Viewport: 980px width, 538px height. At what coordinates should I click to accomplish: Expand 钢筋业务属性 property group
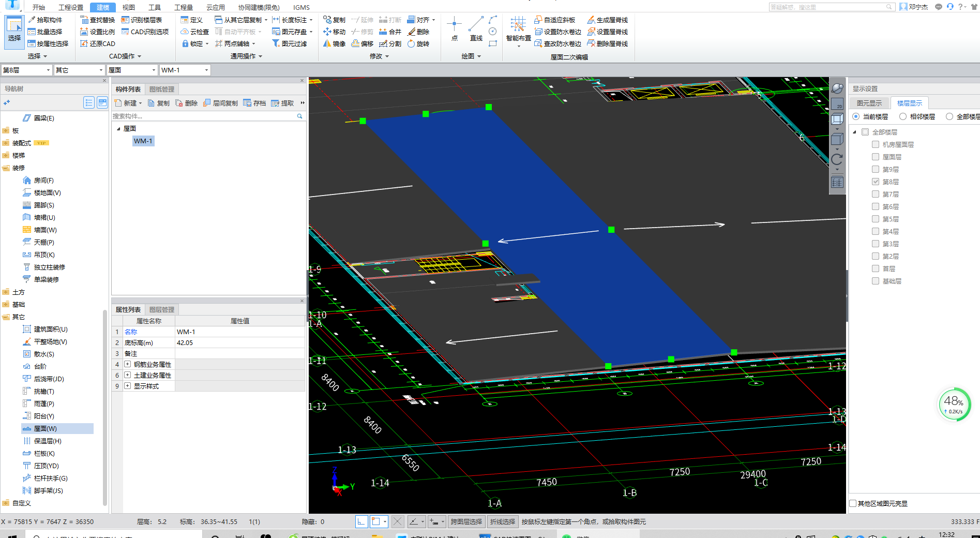(x=127, y=364)
